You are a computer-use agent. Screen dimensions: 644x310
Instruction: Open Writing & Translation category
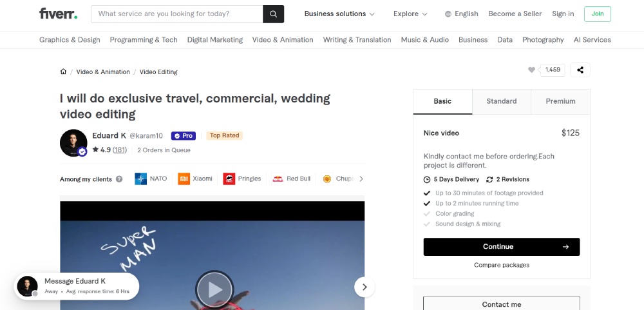tap(357, 40)
